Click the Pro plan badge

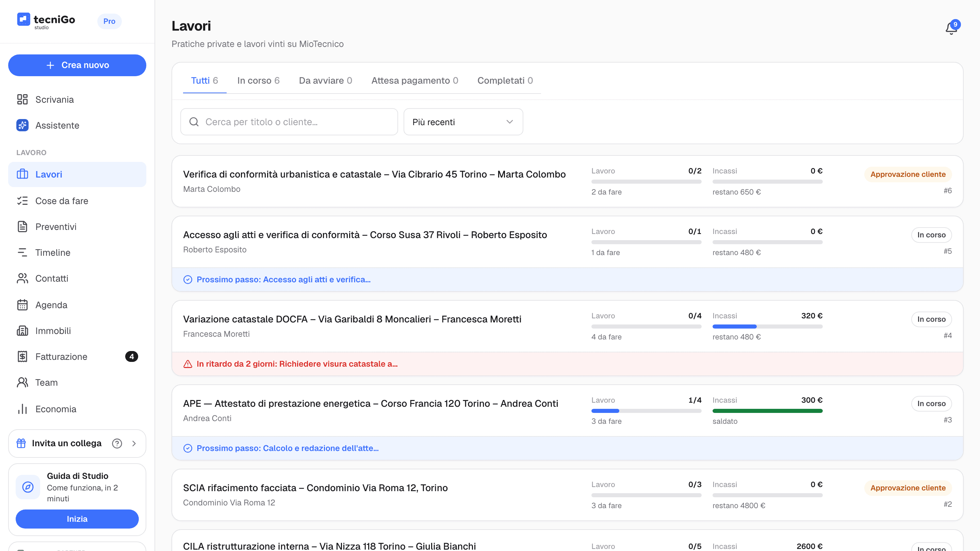(x=109, y=21)
